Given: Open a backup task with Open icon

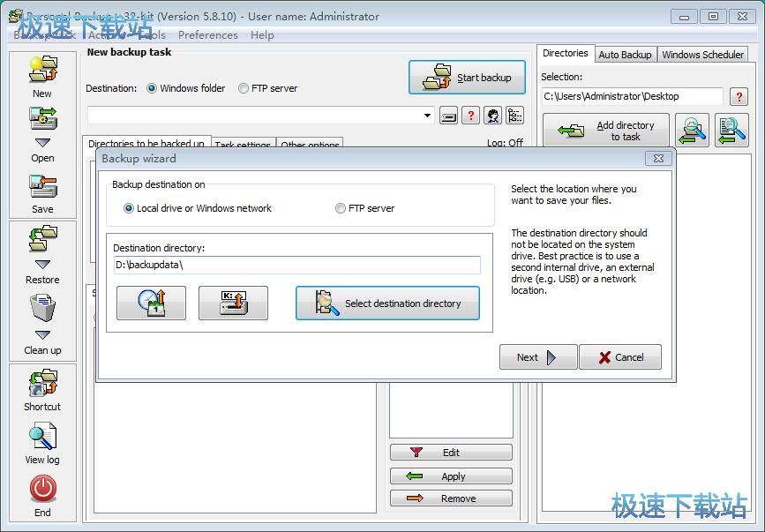Looking at the screenshot, I should (42, 118).
